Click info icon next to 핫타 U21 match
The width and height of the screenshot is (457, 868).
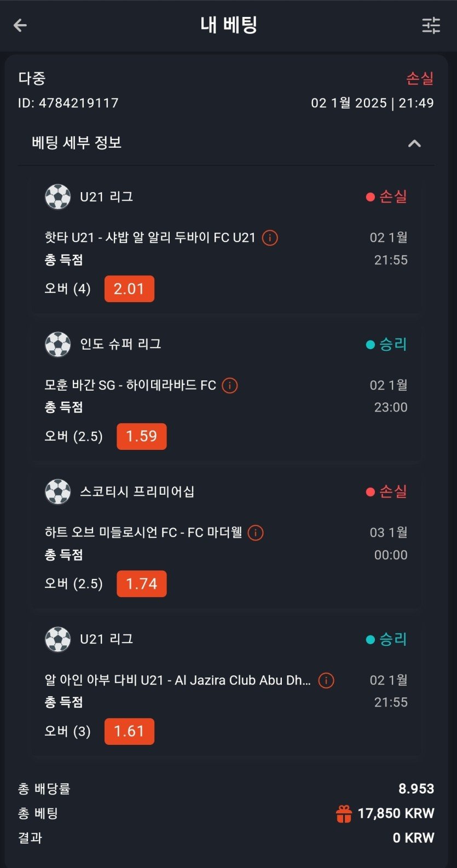point(270,238)
